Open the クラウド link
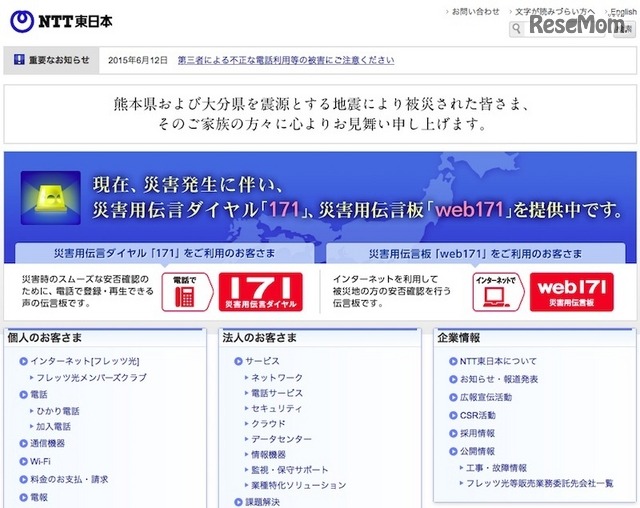Image resolution: width=640 pixels, height=508 pixels. (x=268, y=424)
